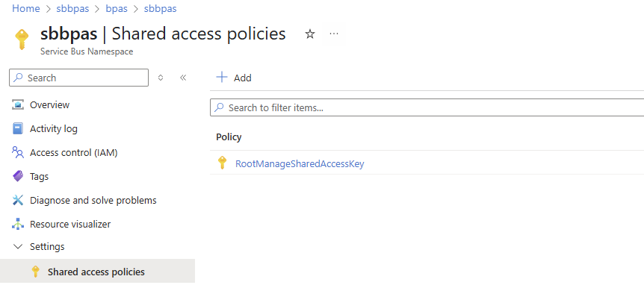Collapse the sidebar with double chevron
The width and height of the screenshot is (644, 285).
point(183,78)
